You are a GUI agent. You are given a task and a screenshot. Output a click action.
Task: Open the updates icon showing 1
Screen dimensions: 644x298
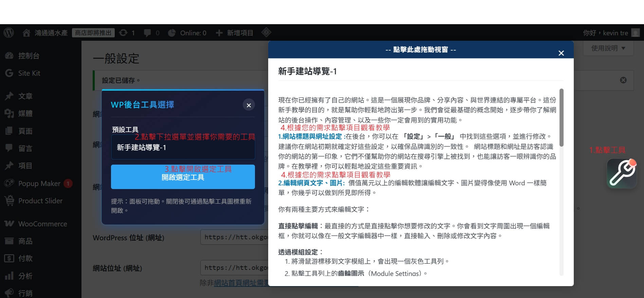(124, 33)
